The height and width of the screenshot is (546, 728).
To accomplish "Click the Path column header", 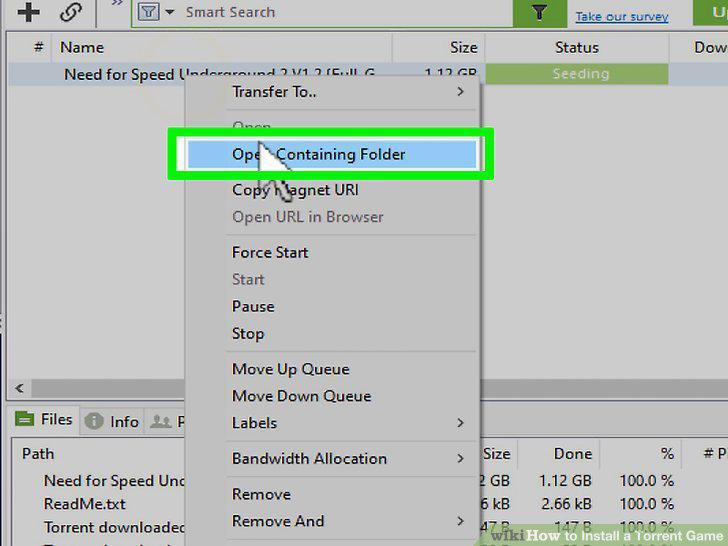I will [38, 454].
